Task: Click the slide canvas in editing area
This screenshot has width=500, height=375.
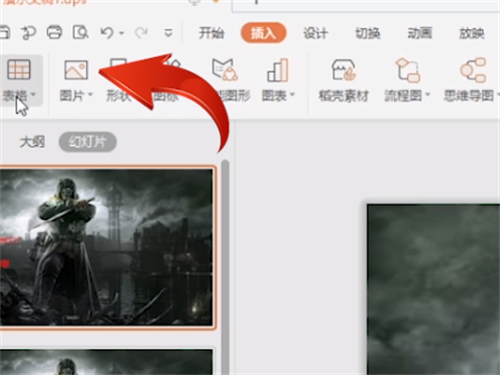Action: click(x=433, y=289)
